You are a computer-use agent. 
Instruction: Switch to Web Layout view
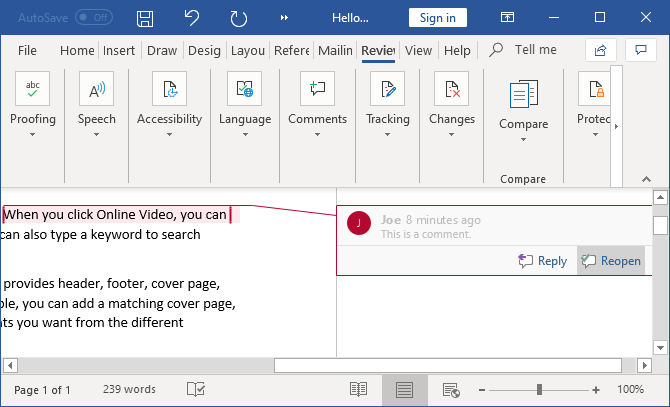[450, 389]
